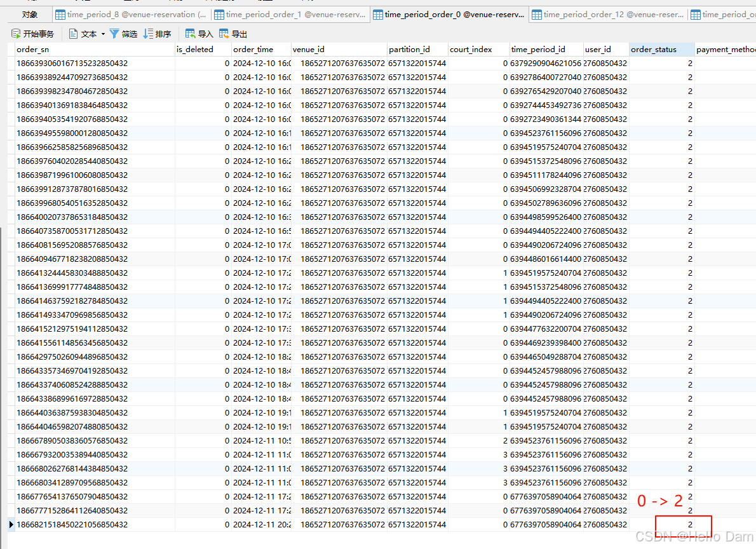Click the order_sn column header
Viewport: 756px width, 549px height.
pyautogui.click(x=95, y=49)
